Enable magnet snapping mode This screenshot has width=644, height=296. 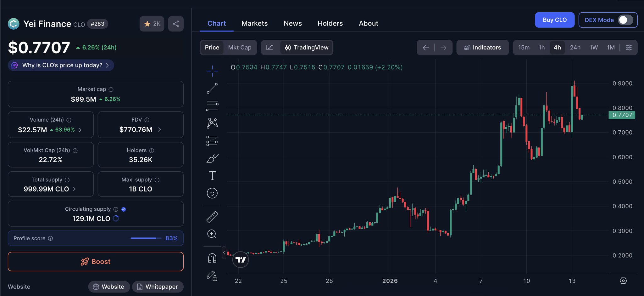pos(212,258)
